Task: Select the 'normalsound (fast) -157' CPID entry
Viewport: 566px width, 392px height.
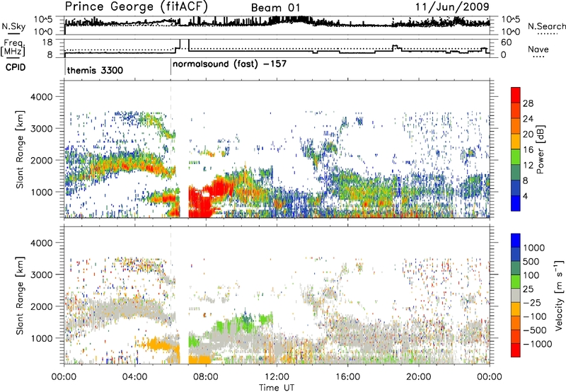Action: [229, 64]
